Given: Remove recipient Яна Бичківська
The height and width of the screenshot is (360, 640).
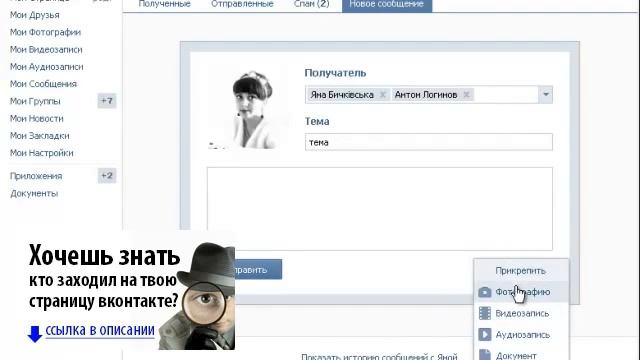Looking at the screenshot, I should (382, 95).
